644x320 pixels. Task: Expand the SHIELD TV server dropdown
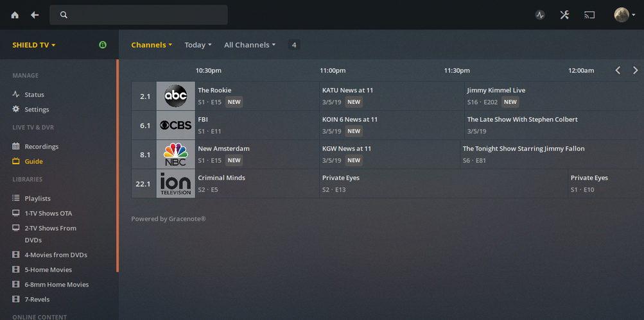tap(33, 45)
